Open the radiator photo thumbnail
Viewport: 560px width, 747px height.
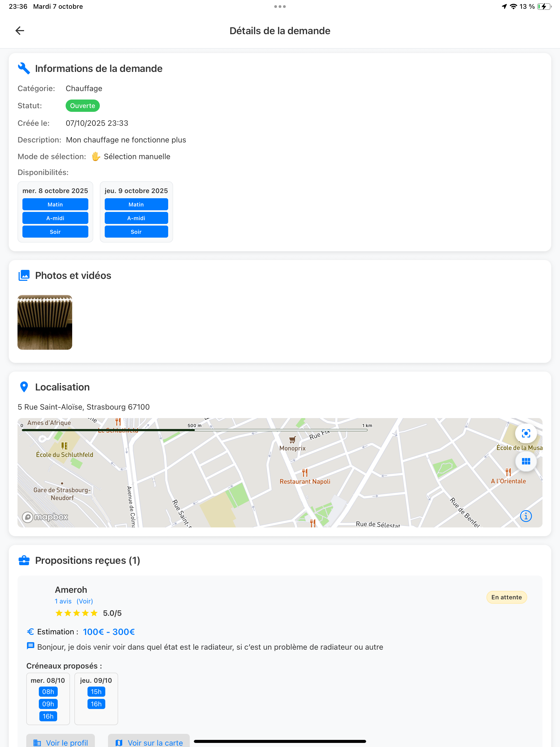tap(45, 323)
